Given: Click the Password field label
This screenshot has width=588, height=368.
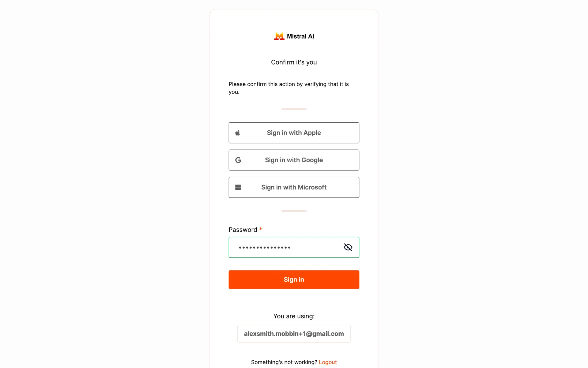Looking at the screenshot, I should click(x=243, y=230).
